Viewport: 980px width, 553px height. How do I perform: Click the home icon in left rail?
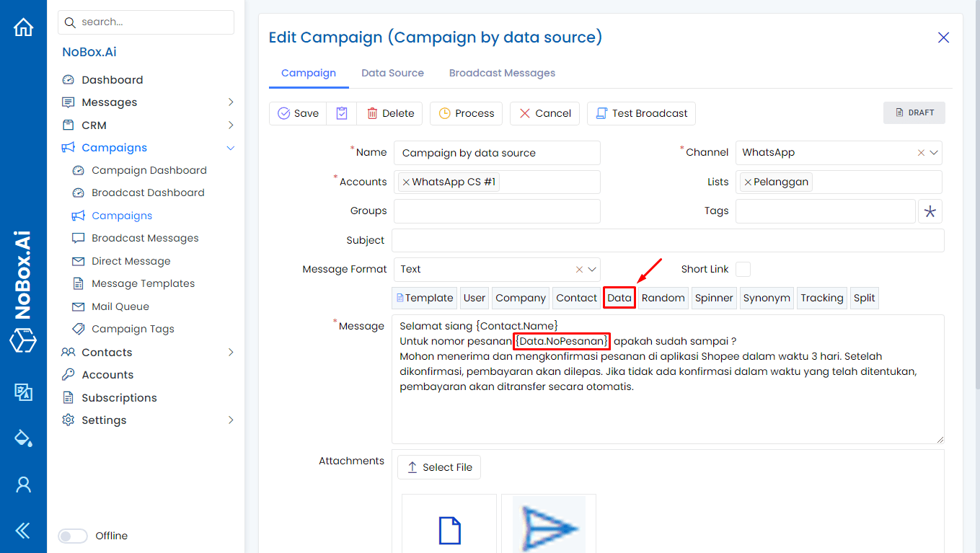click(23, 27)
